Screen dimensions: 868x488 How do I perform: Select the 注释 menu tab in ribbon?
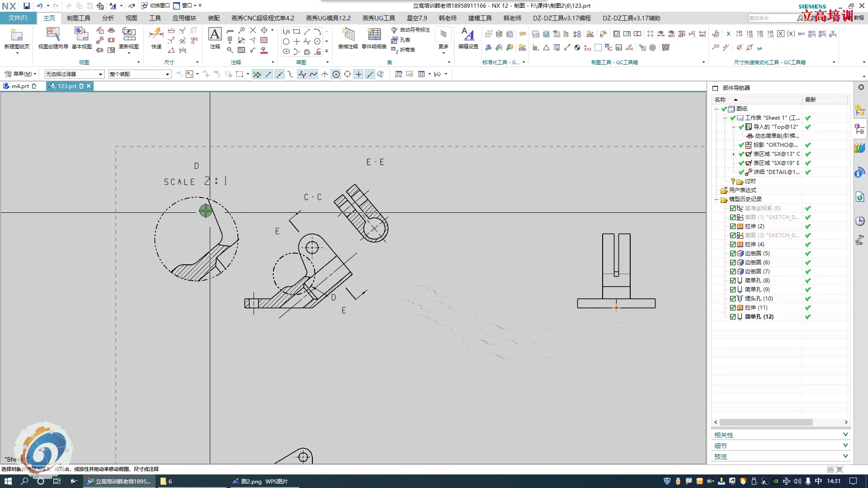pos(237,62)
